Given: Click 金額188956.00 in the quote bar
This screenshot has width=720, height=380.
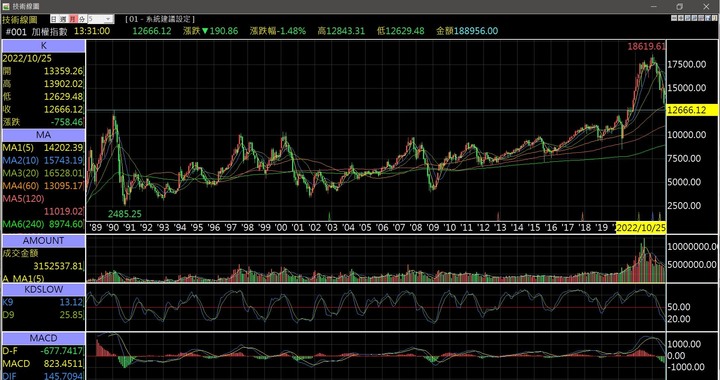Looking at the screenshot, I should [x=467, y=31].
